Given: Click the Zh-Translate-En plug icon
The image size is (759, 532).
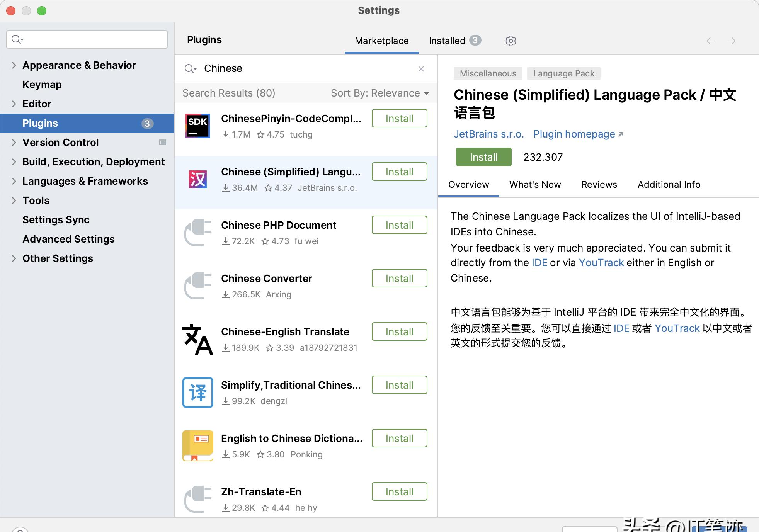Looking at the screenshot, I should click(197, 499).
